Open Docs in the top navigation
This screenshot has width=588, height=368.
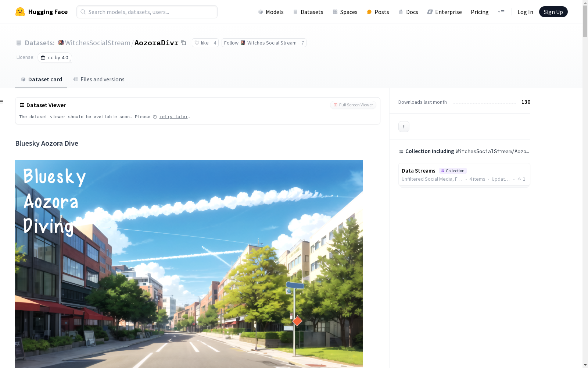408,12
